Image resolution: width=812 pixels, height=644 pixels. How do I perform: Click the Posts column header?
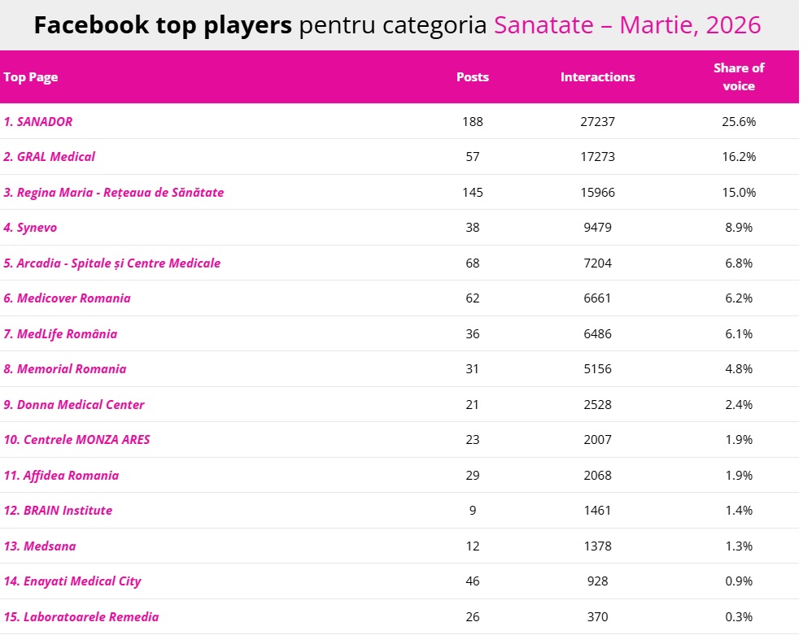473,77
